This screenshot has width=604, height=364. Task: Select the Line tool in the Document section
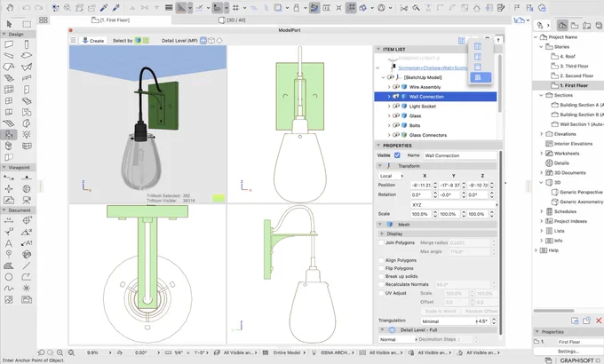click(x=26, y=265)
